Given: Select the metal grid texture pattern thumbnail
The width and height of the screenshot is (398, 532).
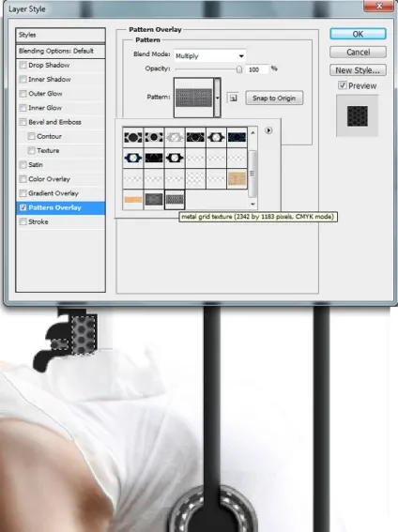Looking at the screenshot, I should (x=175, y=200).
